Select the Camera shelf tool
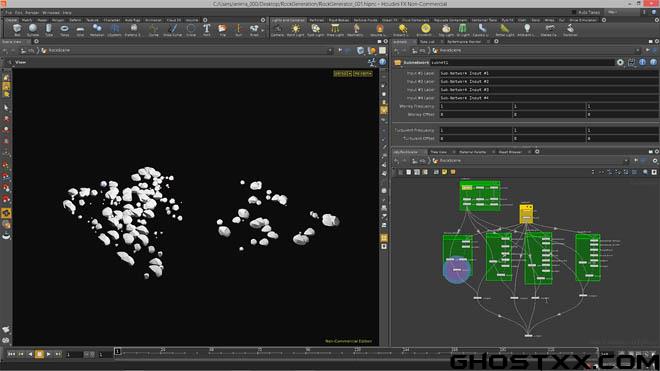 tap(277, 29)
